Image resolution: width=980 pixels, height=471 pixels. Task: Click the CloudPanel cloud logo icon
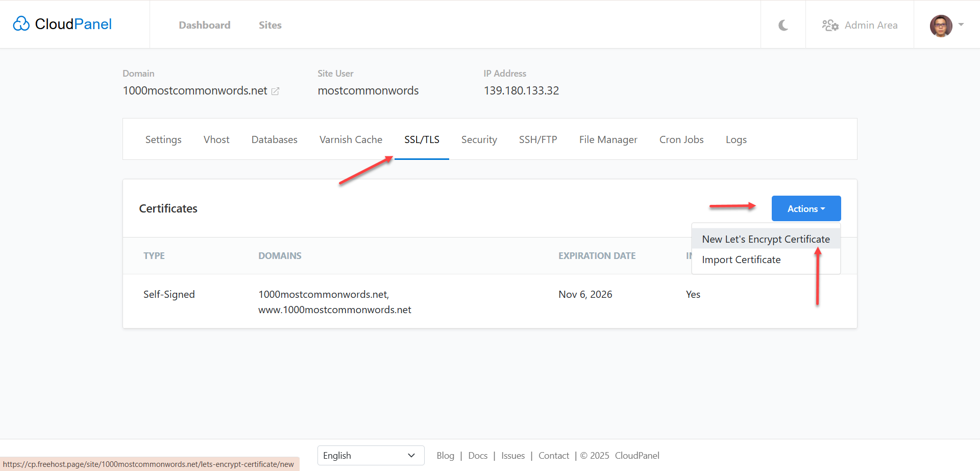(x=21, y=24)
